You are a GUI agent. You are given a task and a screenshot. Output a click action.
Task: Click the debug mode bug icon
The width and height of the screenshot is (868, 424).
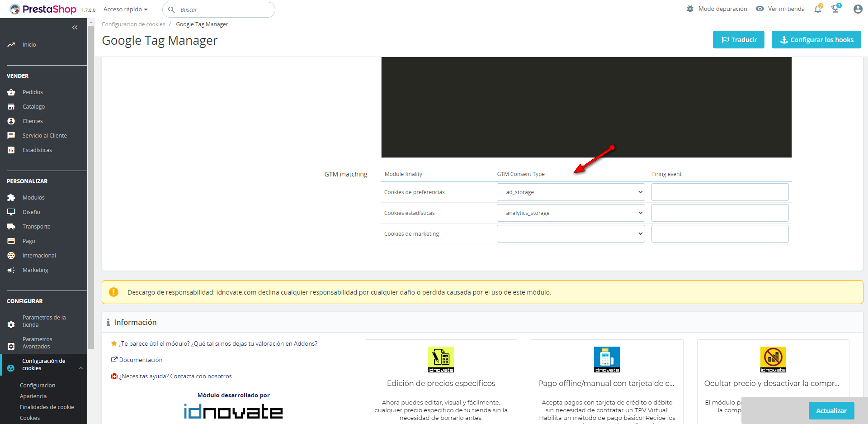coord(690,9)
